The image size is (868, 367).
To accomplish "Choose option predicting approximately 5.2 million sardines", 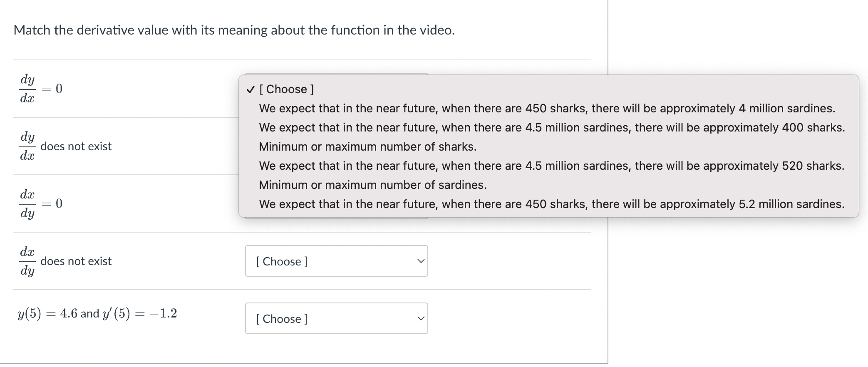I will [x=551, y=204].
